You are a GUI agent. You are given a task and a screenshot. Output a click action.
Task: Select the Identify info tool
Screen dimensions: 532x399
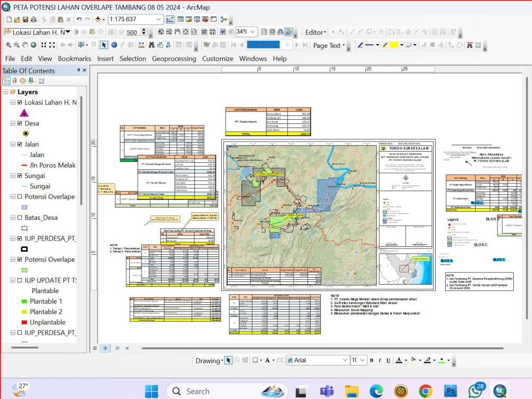114,45
